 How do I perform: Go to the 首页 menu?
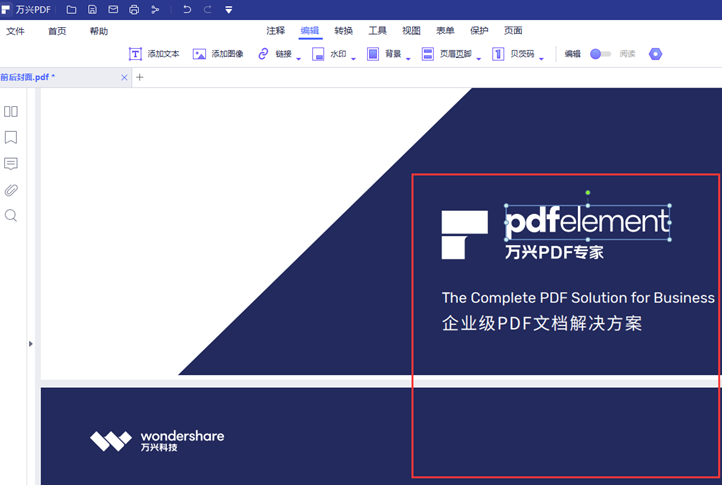click(x=57, y=31)
